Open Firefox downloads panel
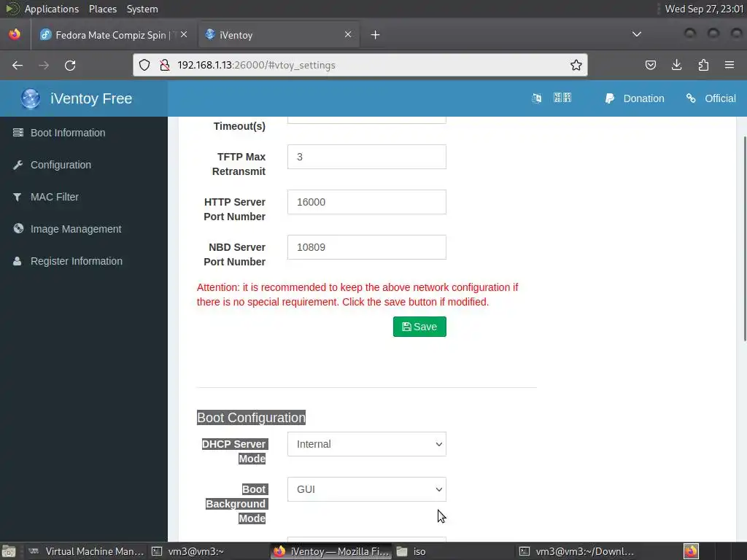 pyautogui.click(x=676, y=65)
